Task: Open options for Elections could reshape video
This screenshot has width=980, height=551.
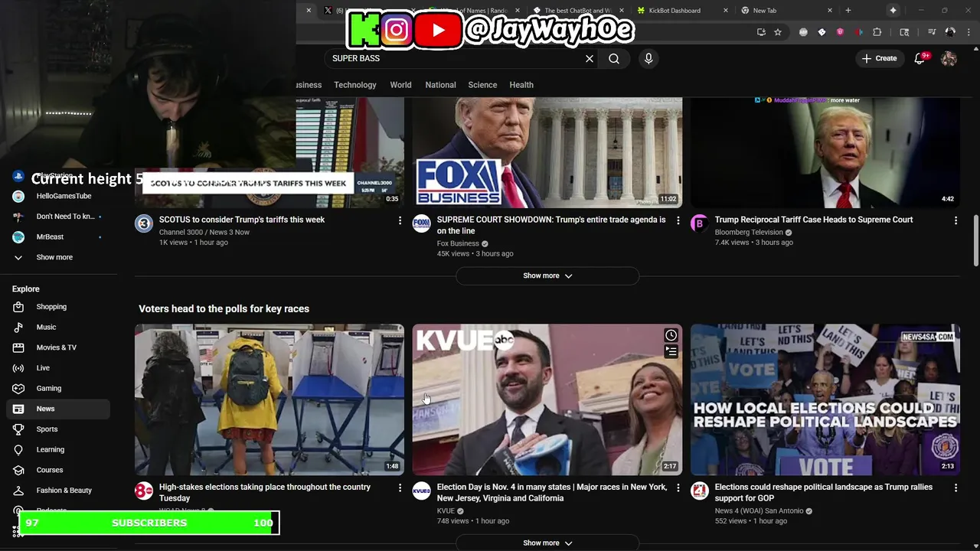Action: [955, 487]
